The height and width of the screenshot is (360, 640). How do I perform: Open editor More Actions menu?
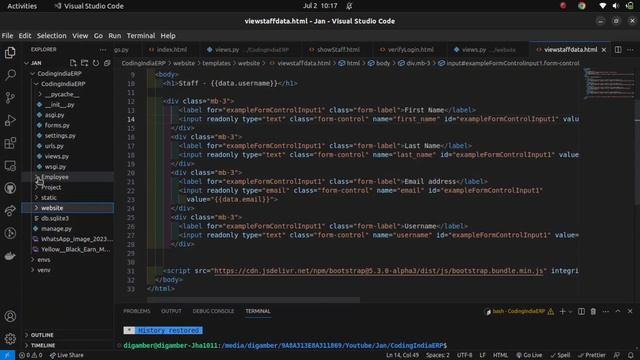tap(630, 49)
